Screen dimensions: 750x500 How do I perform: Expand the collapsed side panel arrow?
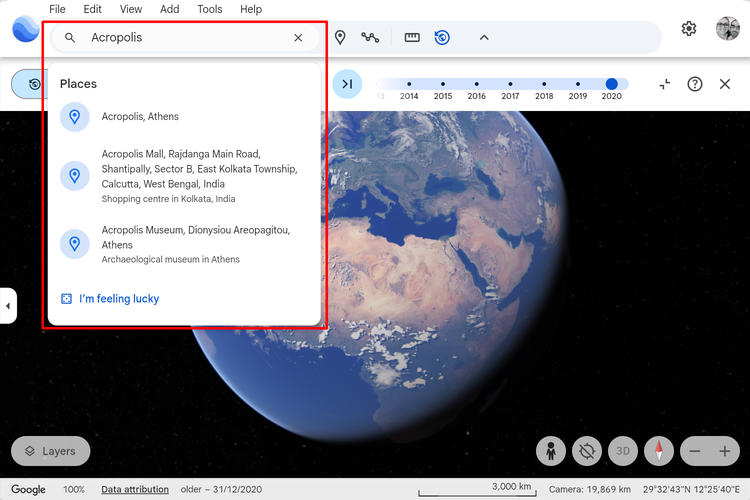8,306
